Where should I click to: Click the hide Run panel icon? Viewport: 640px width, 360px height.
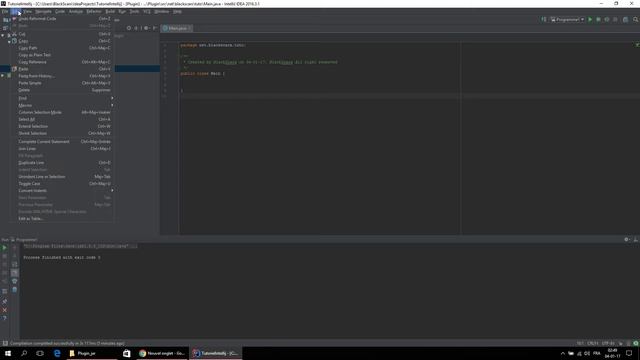tap(635, 240)
